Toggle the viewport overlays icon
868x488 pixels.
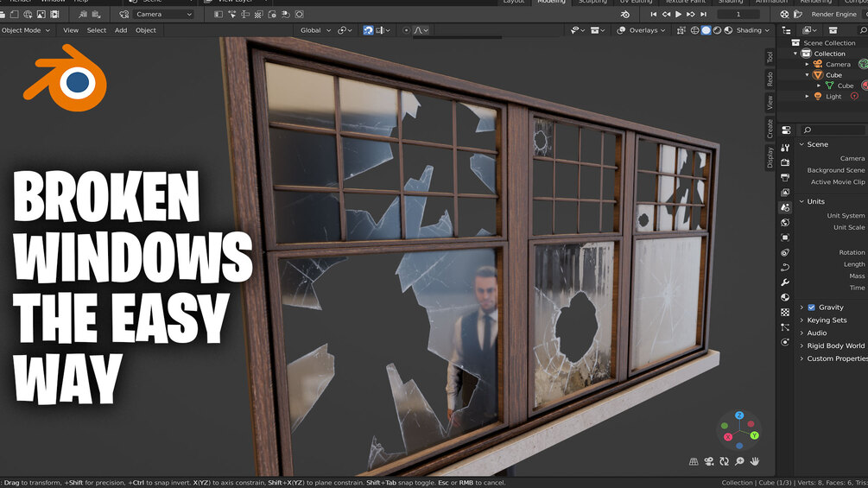tap(621, 30)
